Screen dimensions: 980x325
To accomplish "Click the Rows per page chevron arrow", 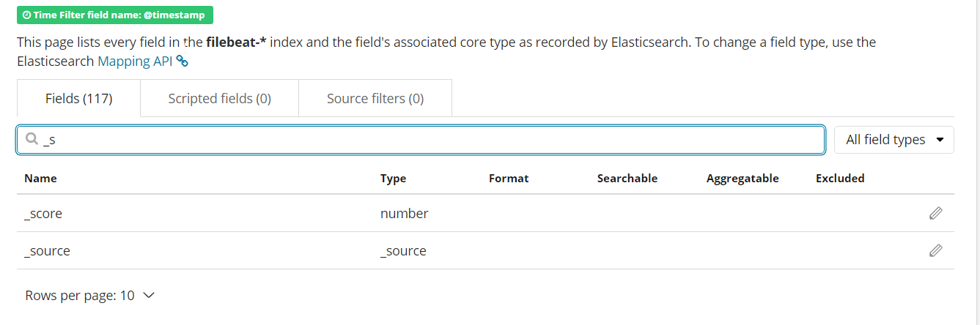I will tap(149, 296).
